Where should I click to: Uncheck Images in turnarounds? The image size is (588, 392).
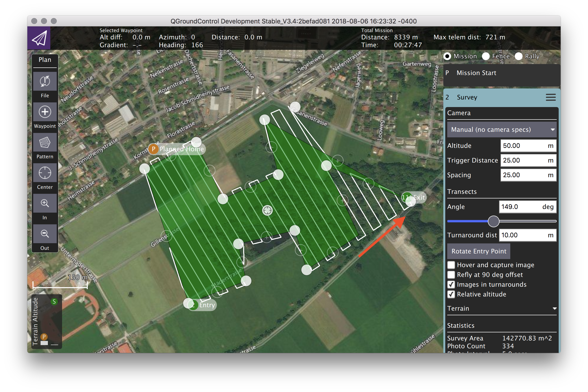pyautogui.click(x=451, y=284)
